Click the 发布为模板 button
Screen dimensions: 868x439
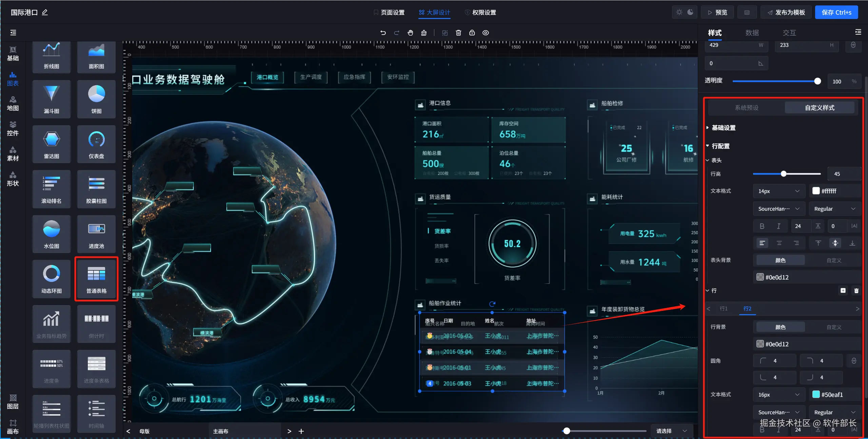[786, 12]
